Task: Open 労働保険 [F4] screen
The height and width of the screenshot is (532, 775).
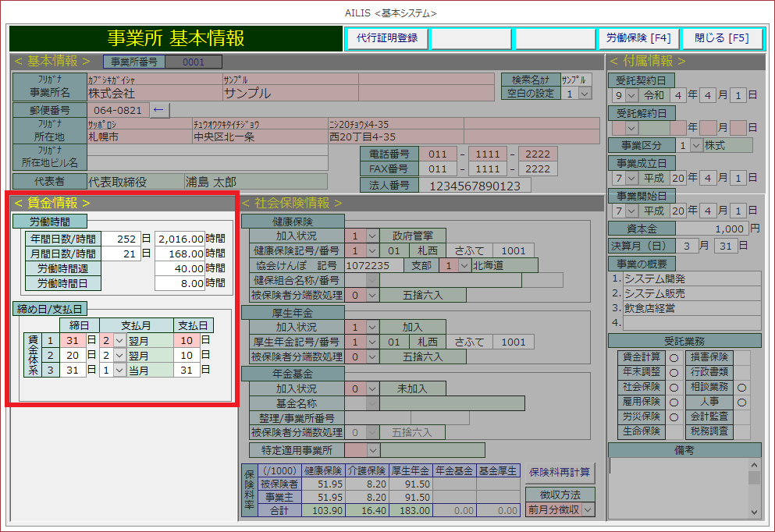Action: [638, 38]
